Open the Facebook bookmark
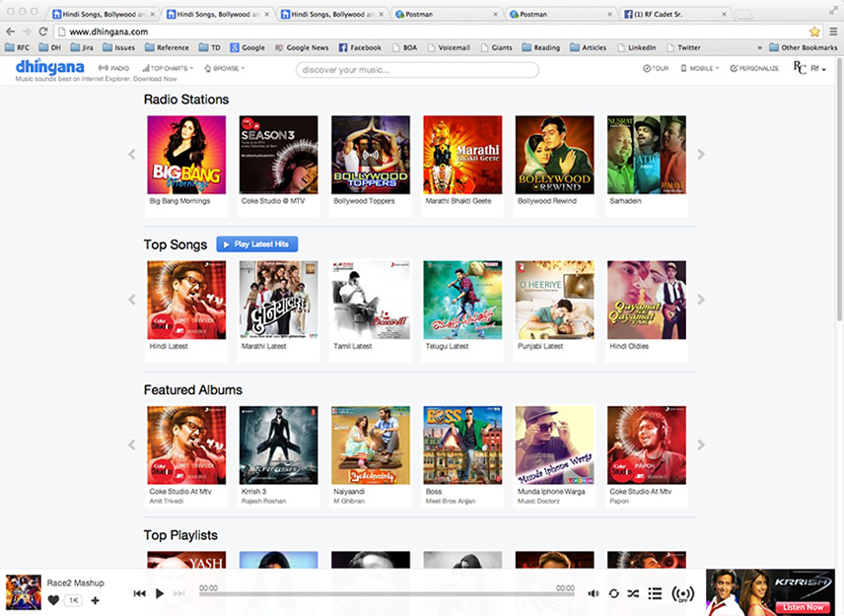 pos(360,47)
